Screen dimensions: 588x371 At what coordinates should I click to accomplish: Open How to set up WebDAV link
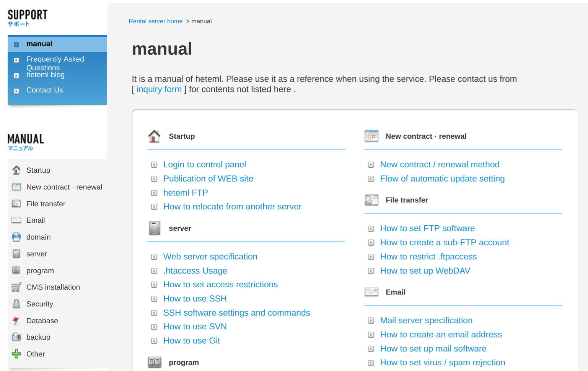(x=425, y=271)
